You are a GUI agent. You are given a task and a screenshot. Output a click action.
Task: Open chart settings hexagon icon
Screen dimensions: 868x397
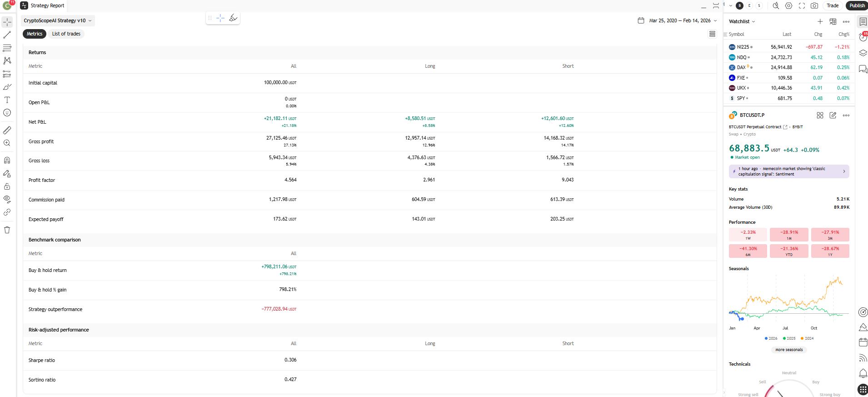[789, 5]
